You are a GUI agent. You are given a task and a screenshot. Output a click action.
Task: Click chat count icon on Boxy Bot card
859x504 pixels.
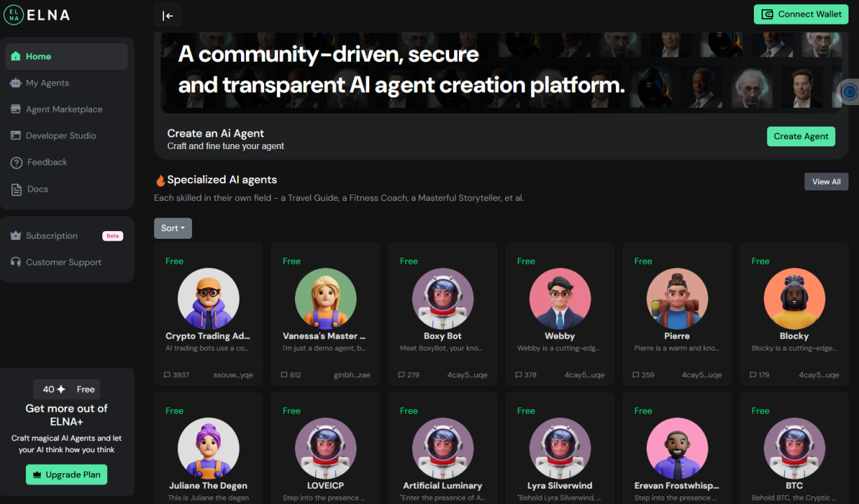click(401, 374)
